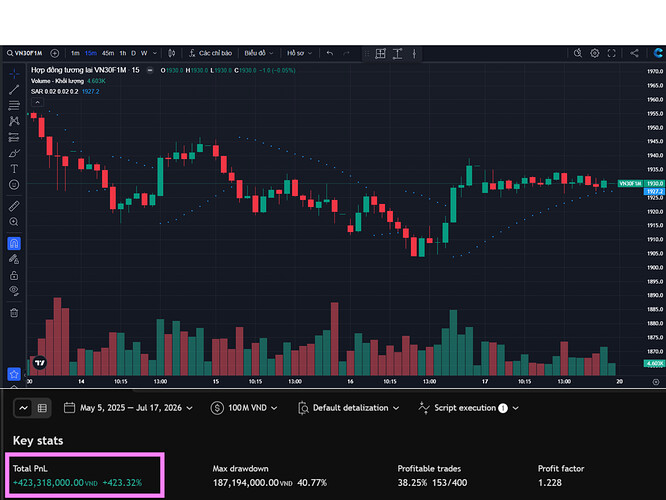Select the 45m timeframe
This screenshot has height=500, width=666.
(x=108, y=53)
